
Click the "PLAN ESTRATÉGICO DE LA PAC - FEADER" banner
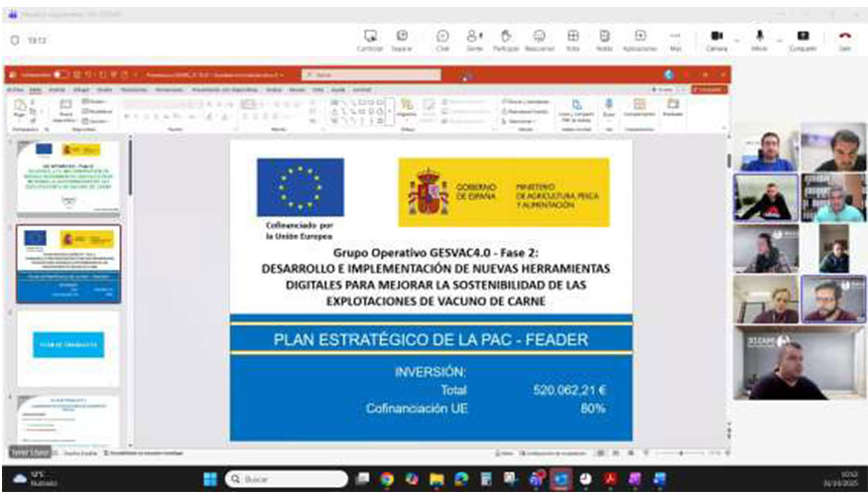coord(431,339)
